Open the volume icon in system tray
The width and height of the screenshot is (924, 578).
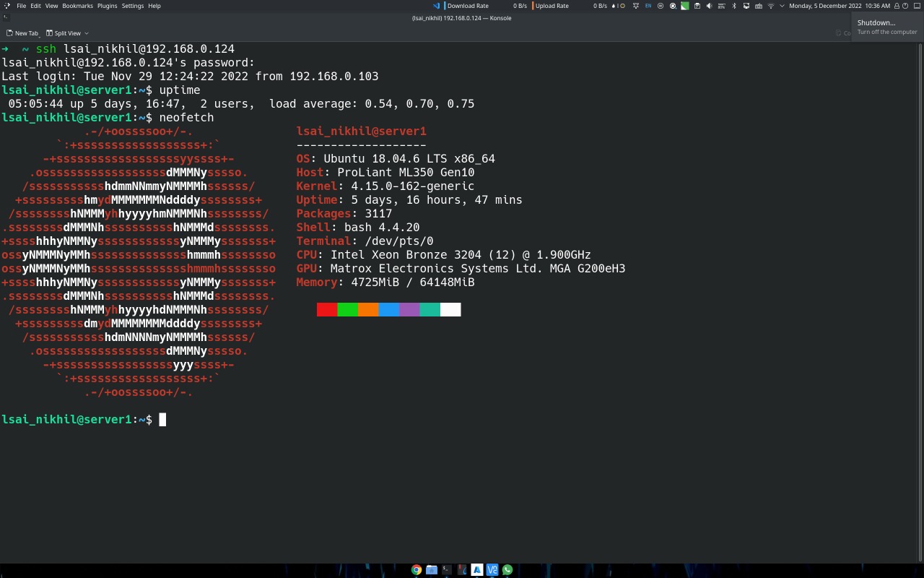click(x=709, y=6)
